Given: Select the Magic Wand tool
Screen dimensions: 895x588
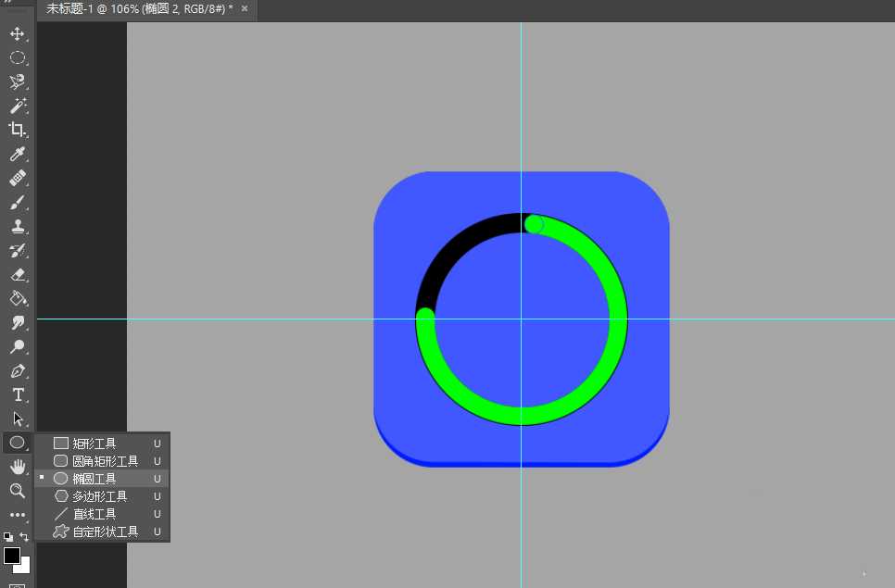Looking at the screenshot, I should click(x=17, y=106).
